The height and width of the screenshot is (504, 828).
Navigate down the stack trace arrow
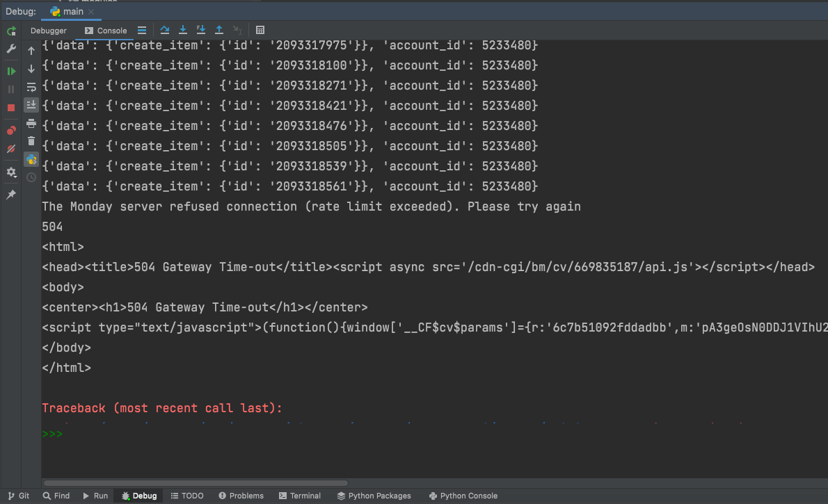pos(31,69)
